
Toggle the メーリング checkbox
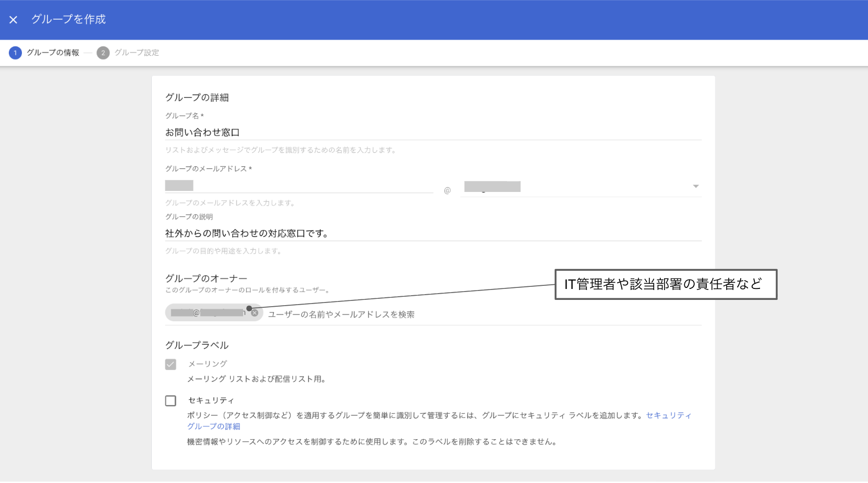point(171,364)
